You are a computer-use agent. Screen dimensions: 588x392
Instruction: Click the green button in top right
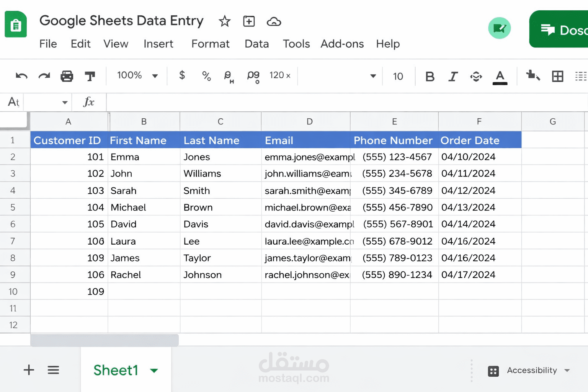click(559, 29)
